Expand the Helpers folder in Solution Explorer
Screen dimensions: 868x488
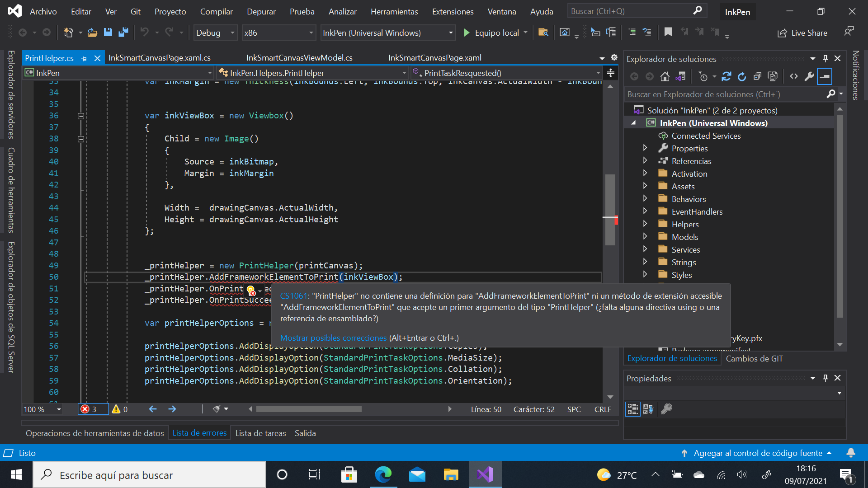(x=645, y=224)
